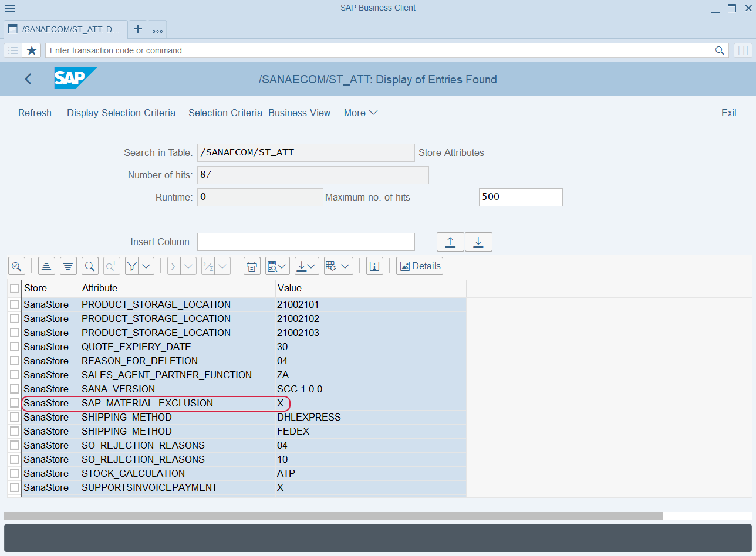
Task: Click the Find Next icon
Action: coord(112,266)
